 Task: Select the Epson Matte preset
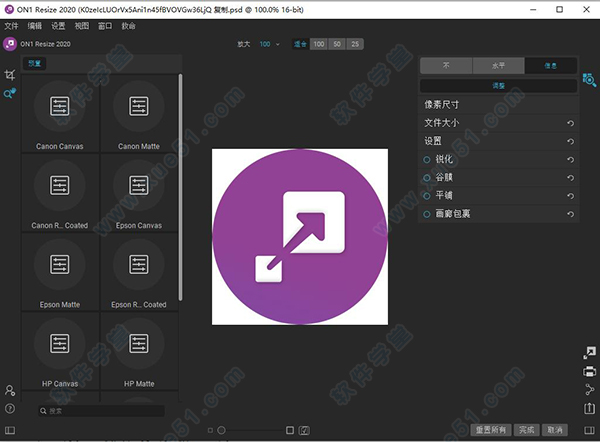(60, 272)
